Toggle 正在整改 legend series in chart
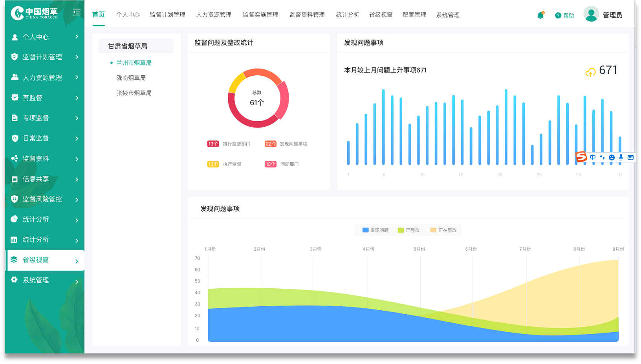This screenshot has width=641, height=364. point(443,230)
